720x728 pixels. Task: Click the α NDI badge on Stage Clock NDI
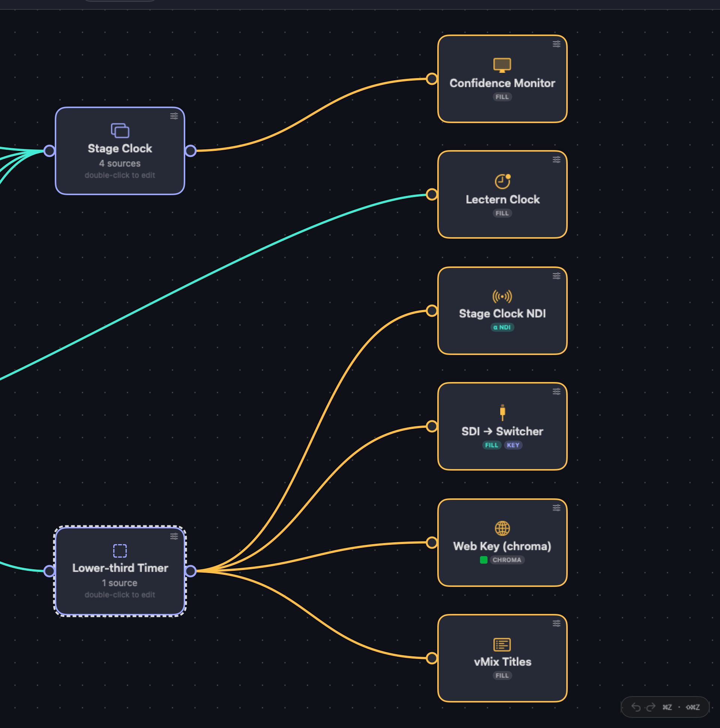point(502,328)
